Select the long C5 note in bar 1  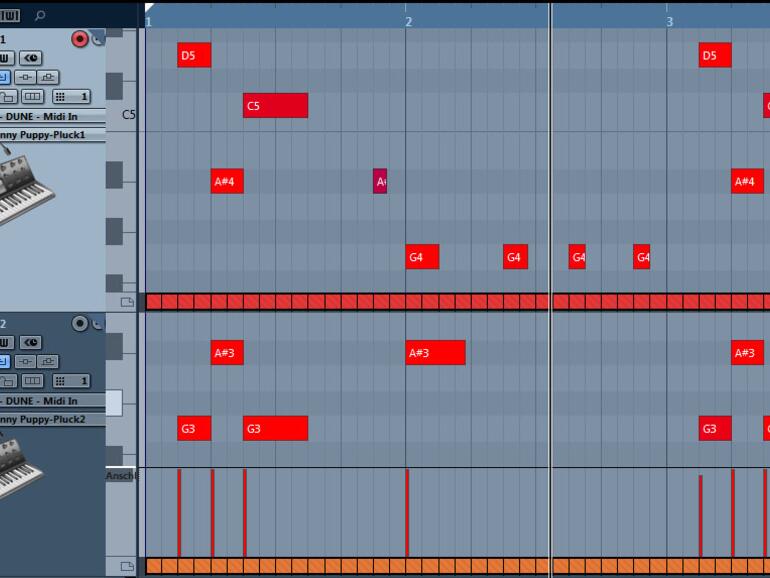pos(275,106)
